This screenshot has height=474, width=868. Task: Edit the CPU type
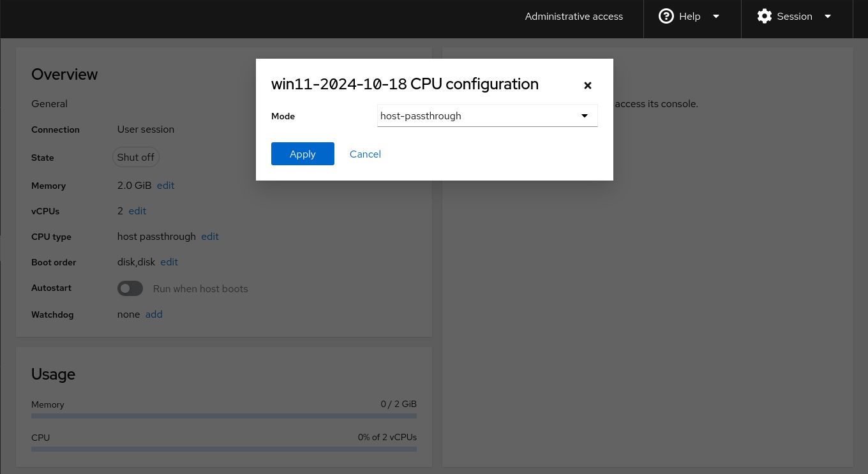[x=210, y=237]
